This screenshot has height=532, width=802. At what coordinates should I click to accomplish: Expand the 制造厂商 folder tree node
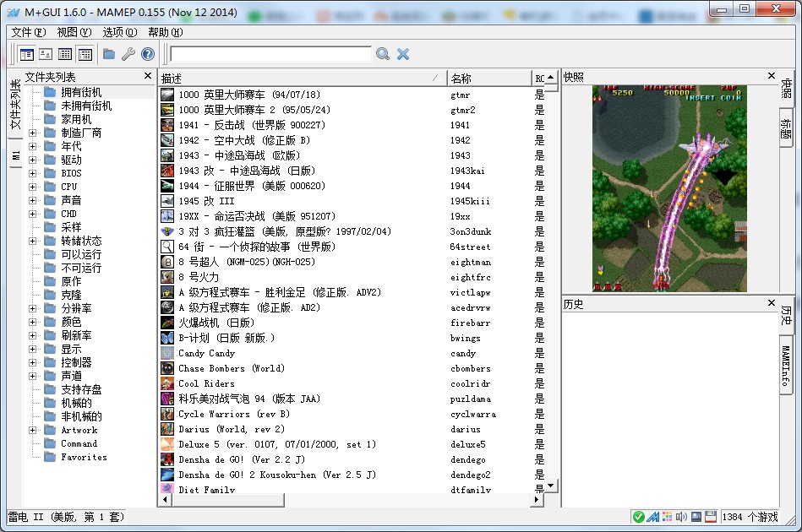pyautogui.click(x=33, y=133)
